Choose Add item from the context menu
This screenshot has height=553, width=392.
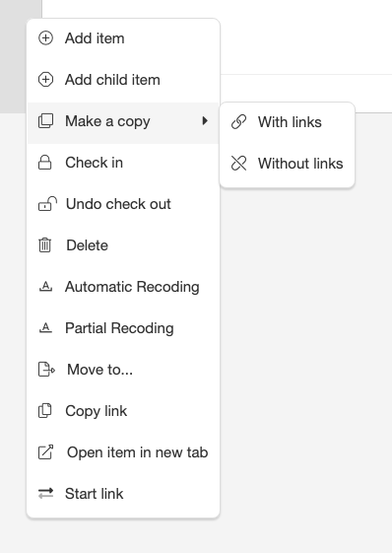click(123, 38)
